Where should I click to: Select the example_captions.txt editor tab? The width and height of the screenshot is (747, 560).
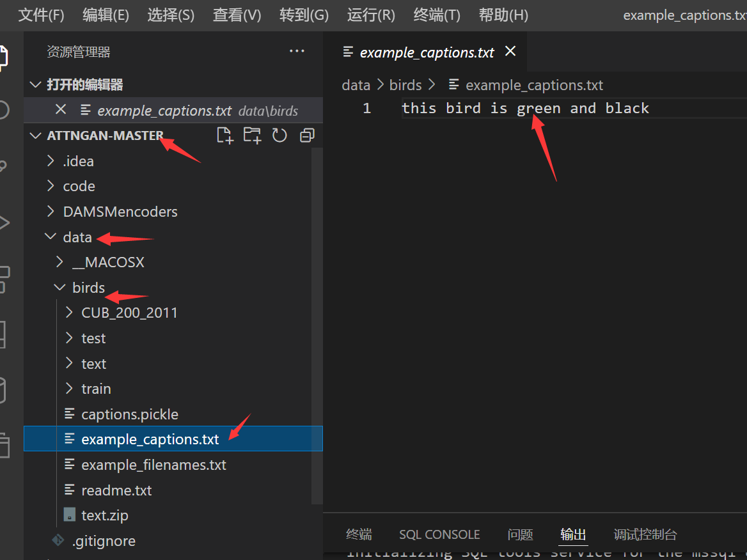point(427,52)
